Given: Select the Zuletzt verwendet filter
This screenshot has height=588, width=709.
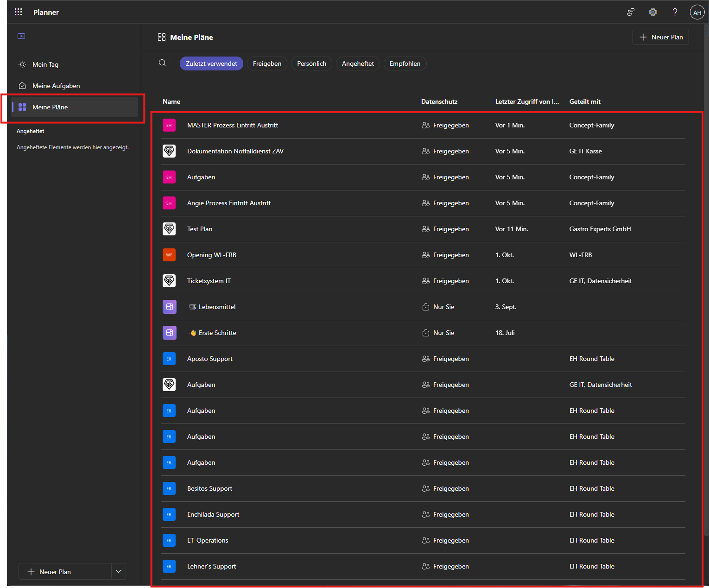Looking at the screenshot, I should coord(211,63).
